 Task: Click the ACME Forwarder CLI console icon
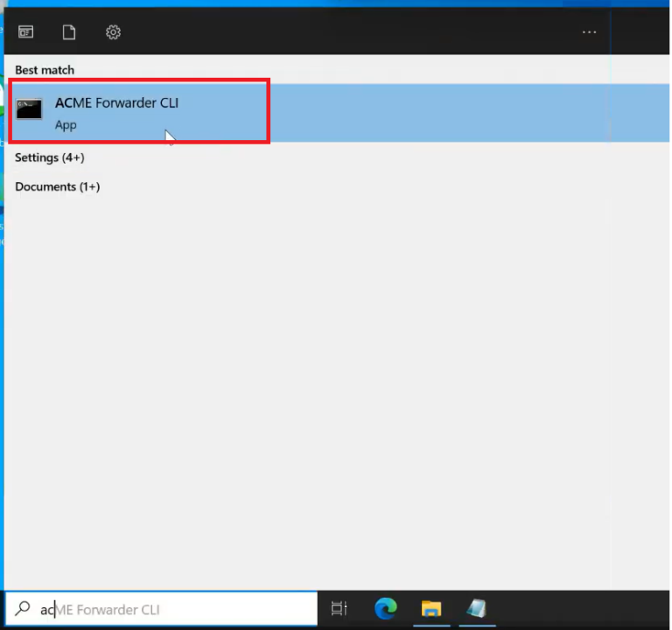click(x=29, y=108)
